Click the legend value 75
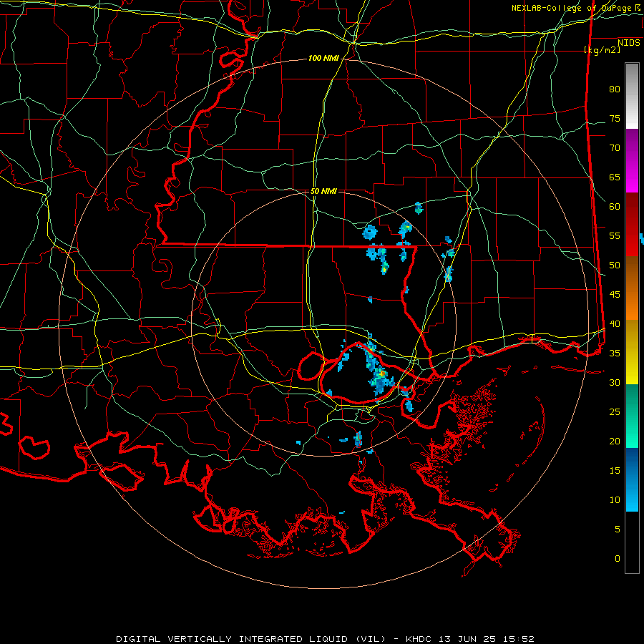Image resolution: width=644 pixels, height=644 pixels. pyautogui.click(x=615, y=119)
